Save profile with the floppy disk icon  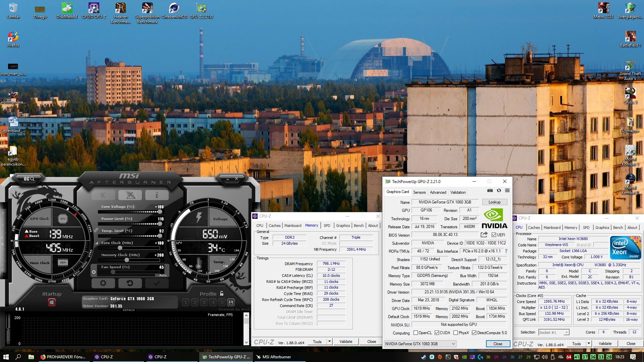pyautogui.click(x=231, y=302)
